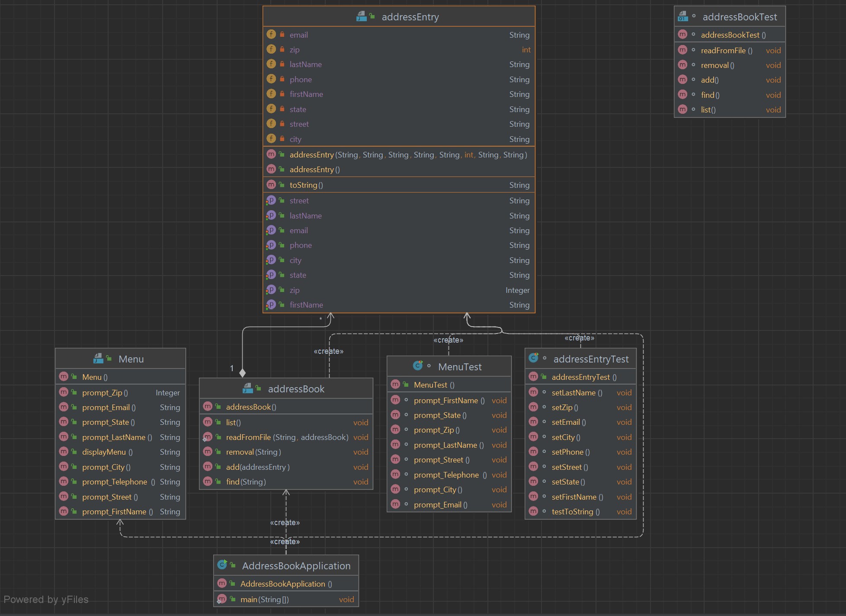Image resolution: width=846 pixels, height=616 pixels.
Task: Select readFromFile() in addressBookTest
Action: [x=730, y=50]
